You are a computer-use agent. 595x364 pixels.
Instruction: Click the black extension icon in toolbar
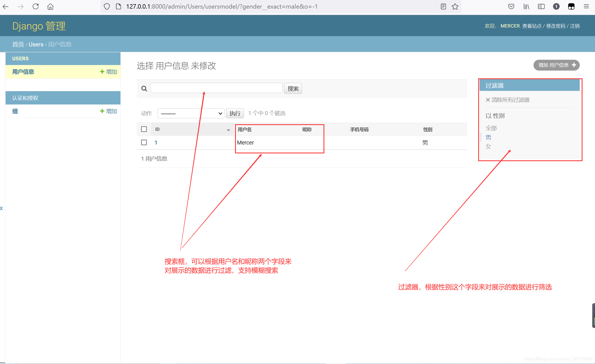(x=571, y=6)
